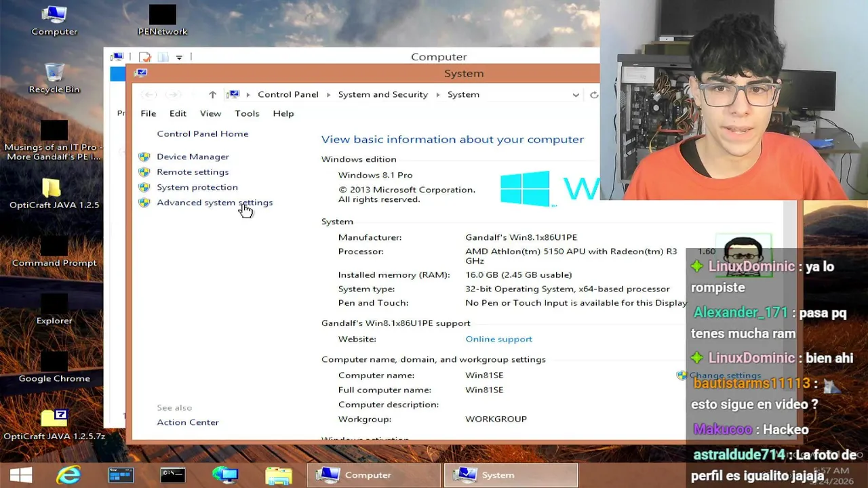Open the View menu

coord(210,113)
